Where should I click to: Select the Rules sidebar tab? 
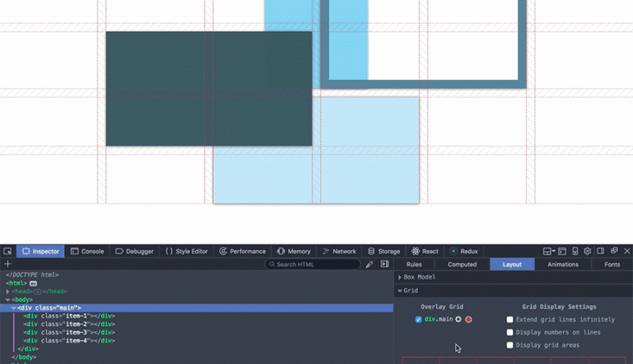(414, 264)
